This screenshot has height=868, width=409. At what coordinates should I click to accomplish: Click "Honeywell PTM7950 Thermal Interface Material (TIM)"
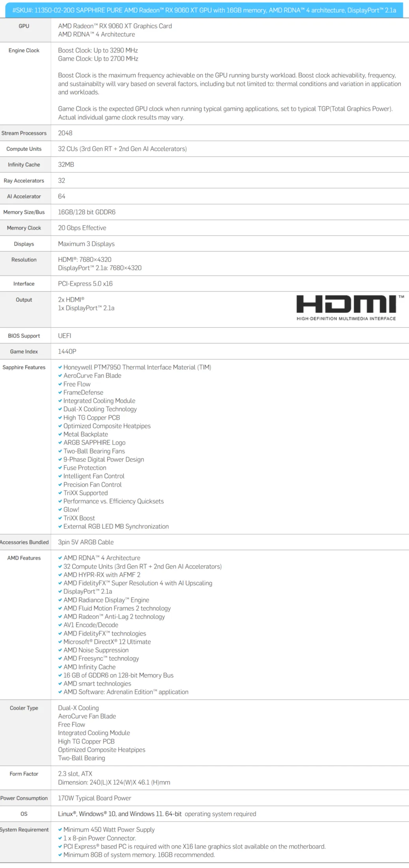coord(137,367)
